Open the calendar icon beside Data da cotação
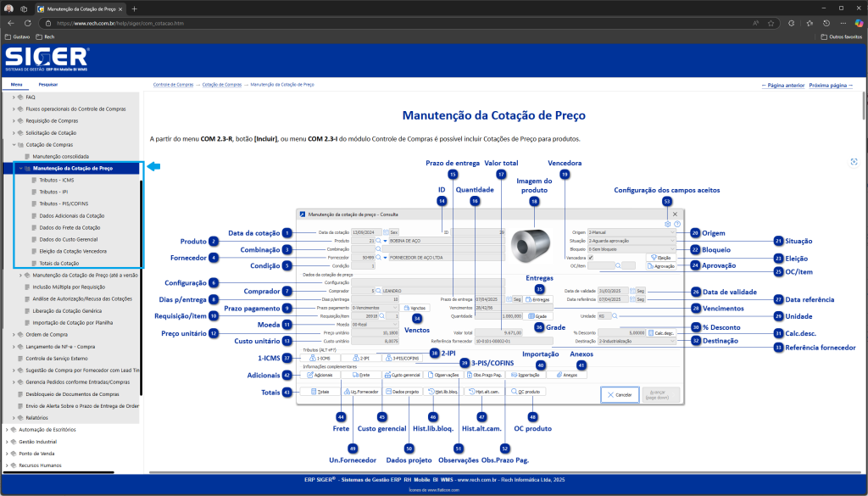 pyautogui.click(x=387, y=232)
